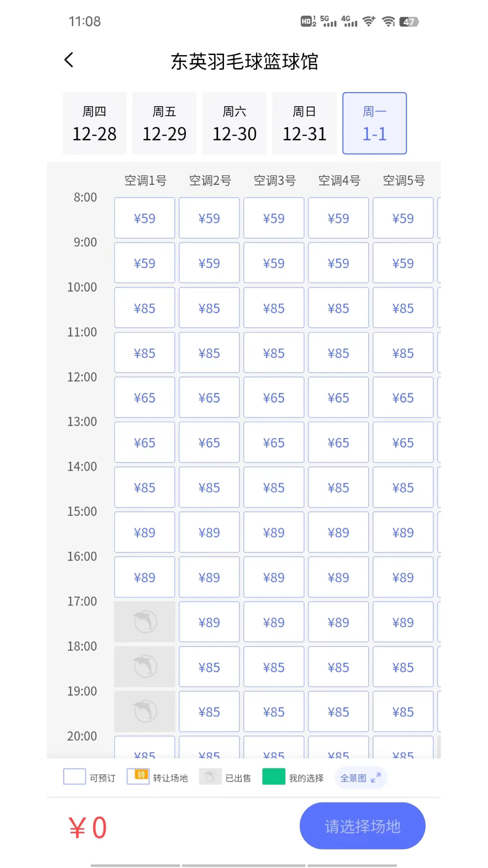Open the 周五 12-29 date tab
488x868 pixels.
pyautogui.click(x=164, y=123)
